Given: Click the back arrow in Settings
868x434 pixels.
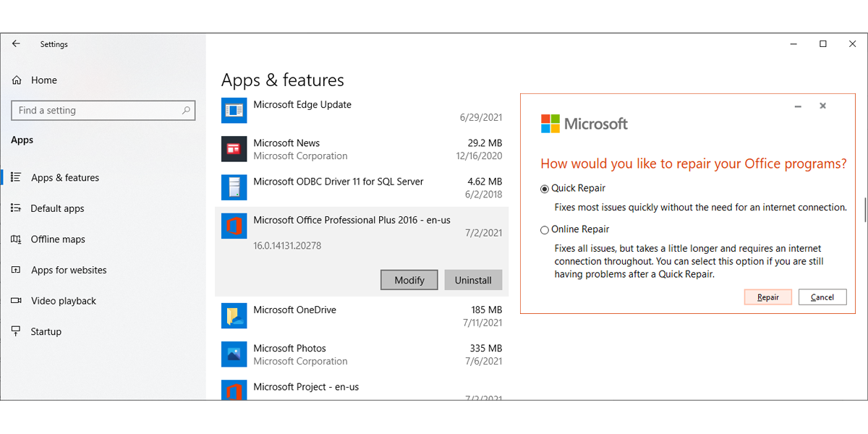Looking at the screenshot, I should click(15, 43).
